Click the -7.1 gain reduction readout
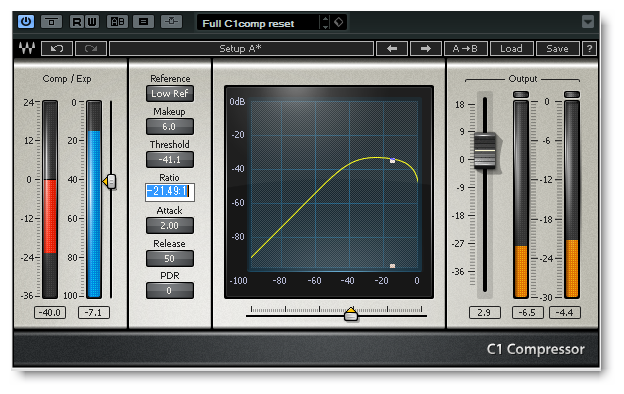Screen dimensions: 624x394 pos(94,313)
